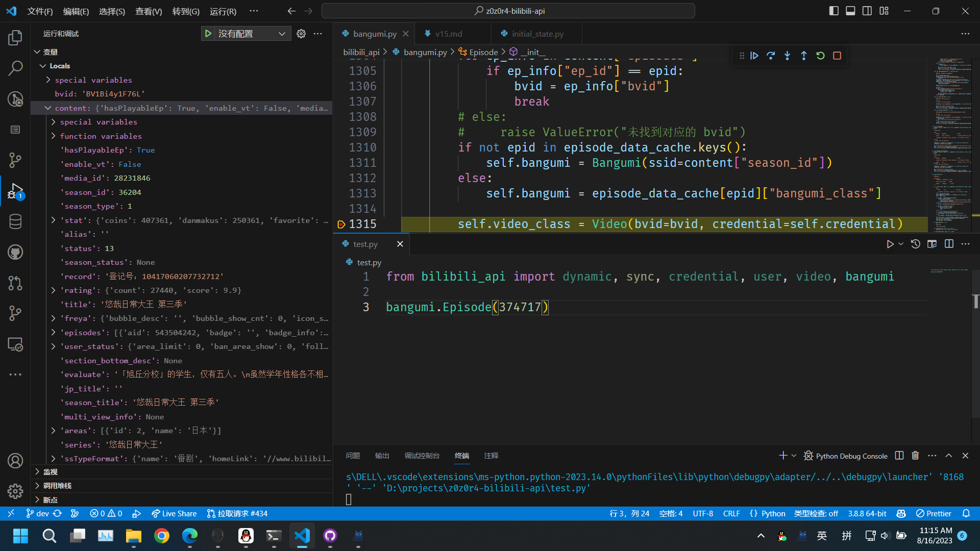Restart the debug session
Viewport: 980px width, 551px height.
tap(820, 56)
